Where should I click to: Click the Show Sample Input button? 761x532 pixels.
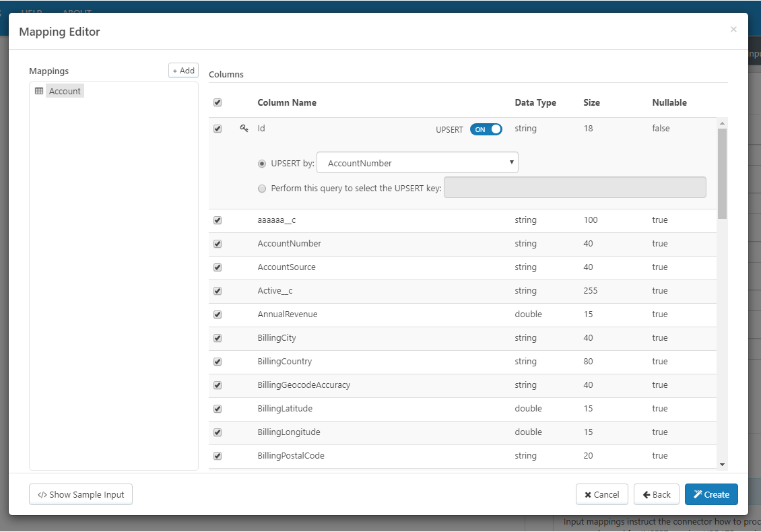pyautogui.click(x=81, y=494)
